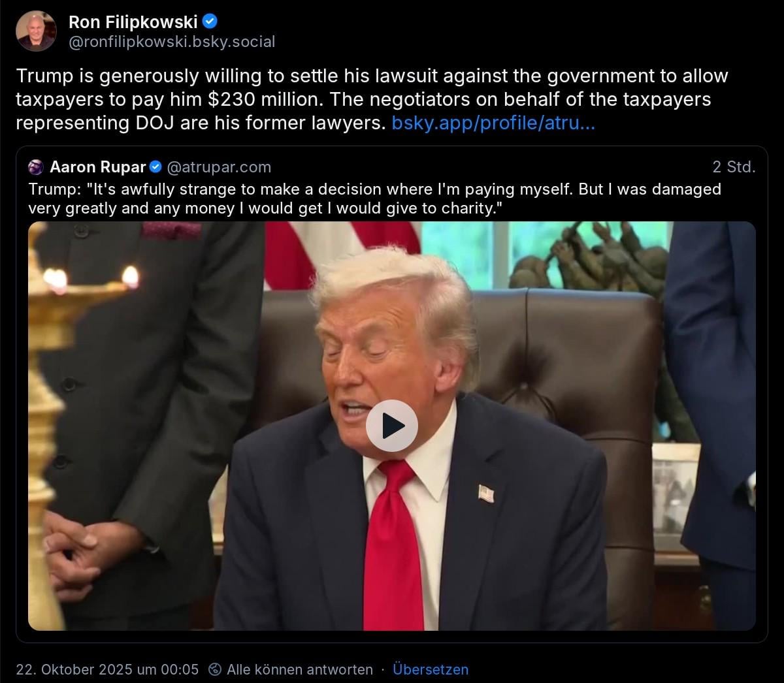Image resolution: width=784 pixels, height=683 pixels.
Task: Open Aaron Rupar's small avatar
Action: [36, 167]
